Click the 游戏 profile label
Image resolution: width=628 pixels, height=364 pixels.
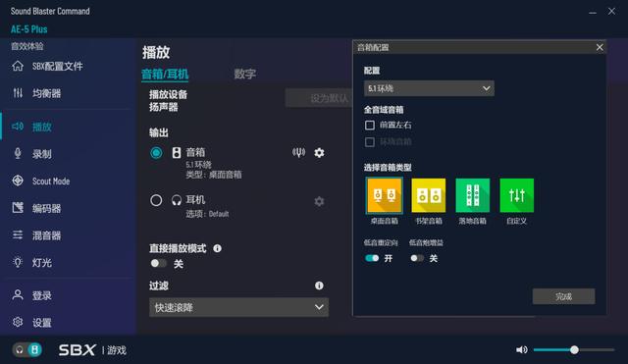pos(117,350)
